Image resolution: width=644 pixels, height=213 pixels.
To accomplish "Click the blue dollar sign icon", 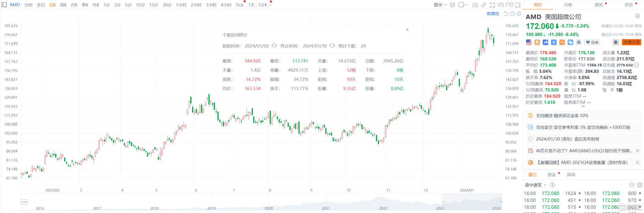I will (x=554, y=42).
